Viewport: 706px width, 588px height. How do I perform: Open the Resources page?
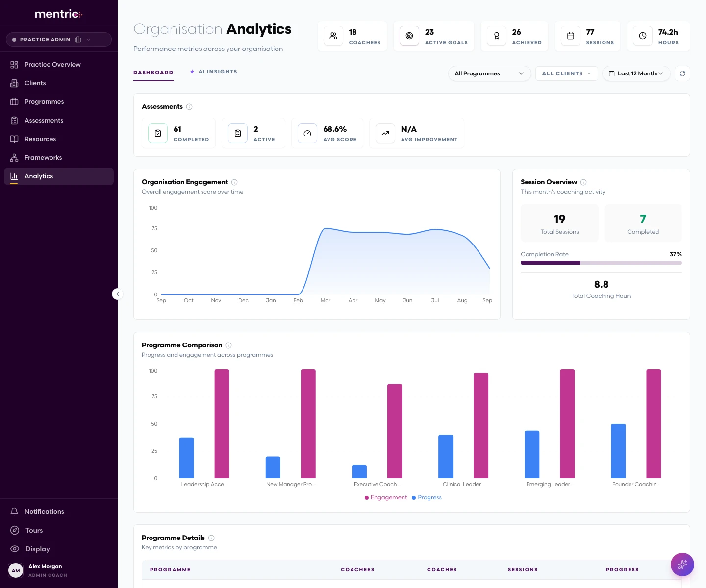point(59,139)
